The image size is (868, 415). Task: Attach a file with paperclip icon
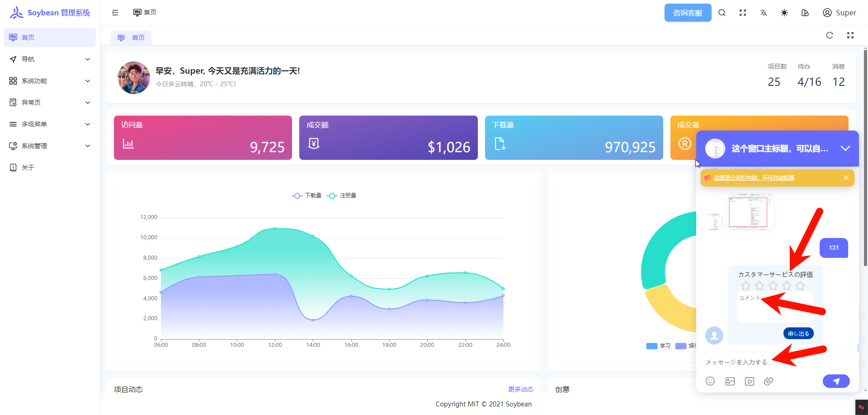tap(769, 381)
